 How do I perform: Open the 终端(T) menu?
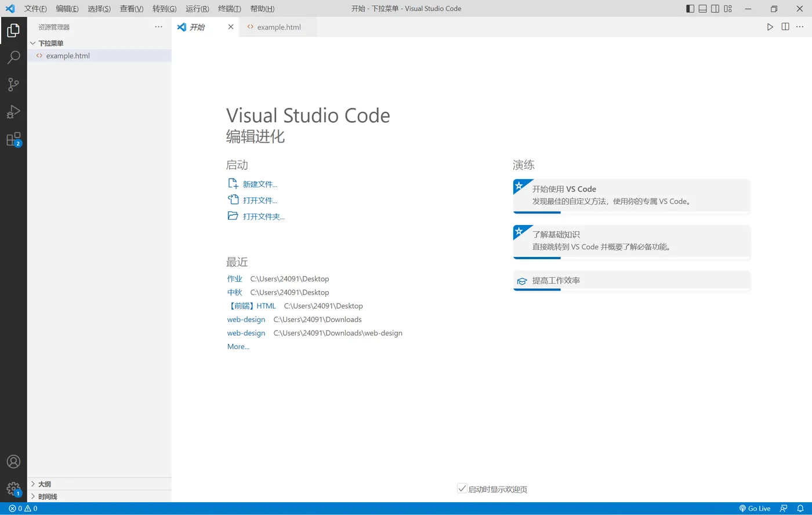coord(230,9)
